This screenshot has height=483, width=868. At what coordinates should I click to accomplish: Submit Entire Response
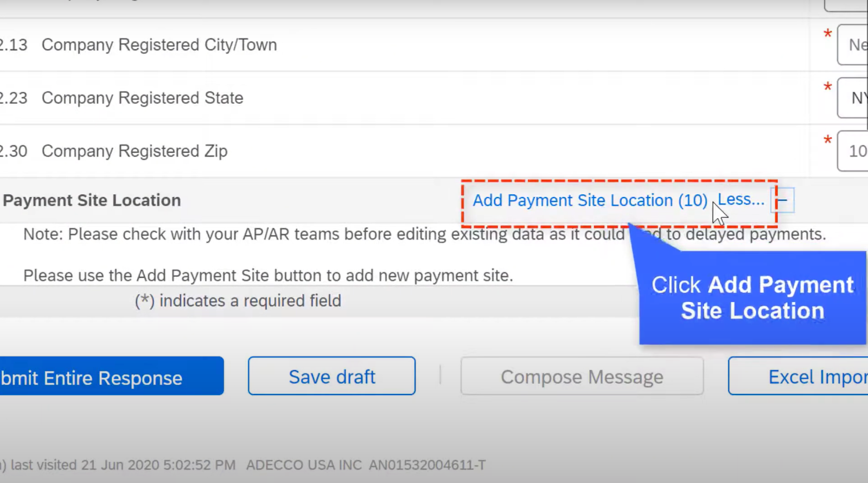click(x=112, y=376)
